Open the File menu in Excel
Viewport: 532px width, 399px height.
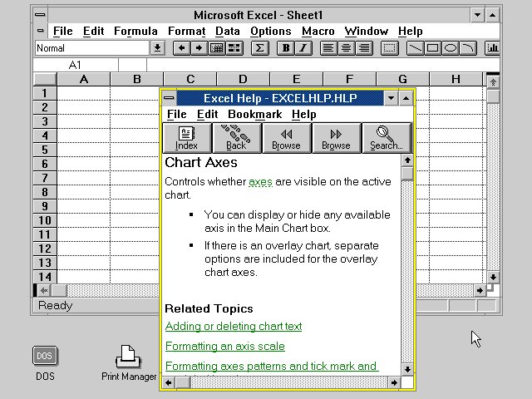click(63, 32)
